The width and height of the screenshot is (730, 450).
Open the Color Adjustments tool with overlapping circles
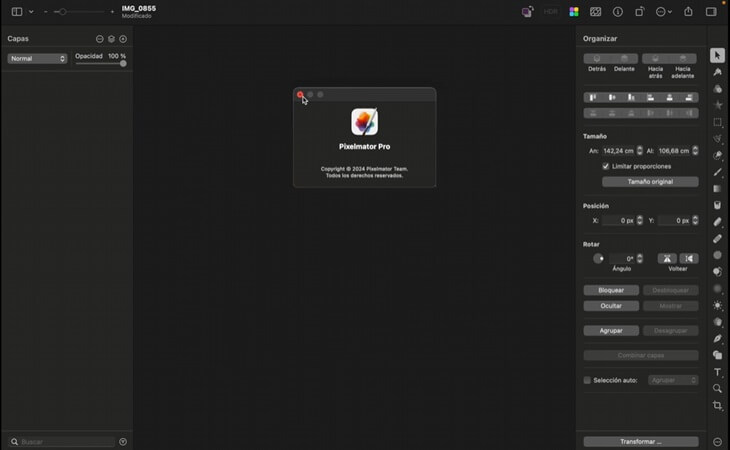tap(717, 89)
